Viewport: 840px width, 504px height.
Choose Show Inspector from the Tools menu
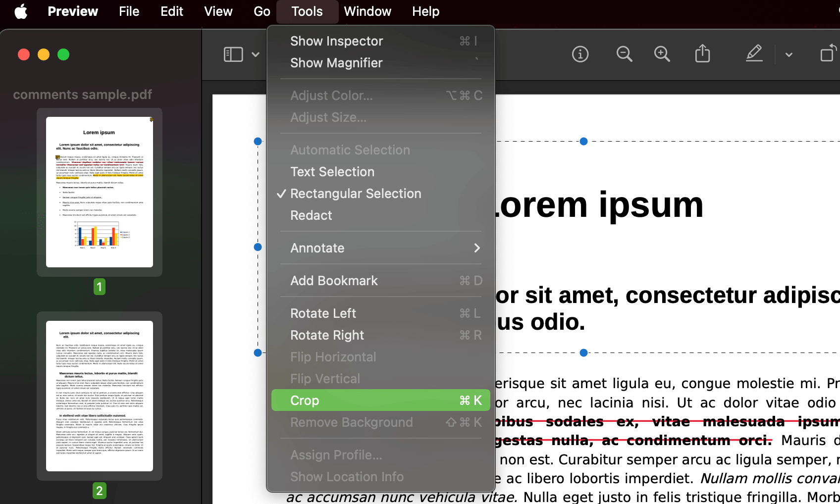click(381, 41)
